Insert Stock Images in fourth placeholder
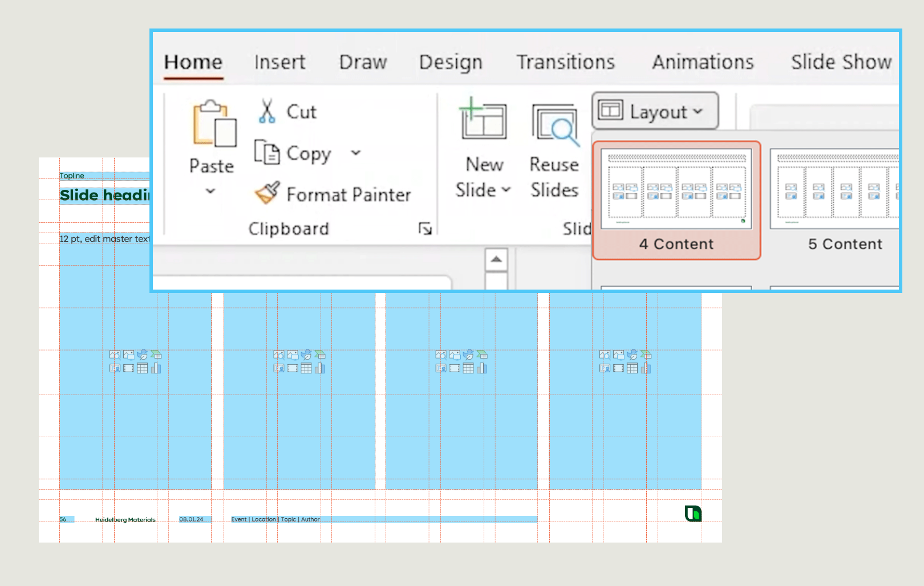Screen dimensions: 924x586 (x=605, y=355)
